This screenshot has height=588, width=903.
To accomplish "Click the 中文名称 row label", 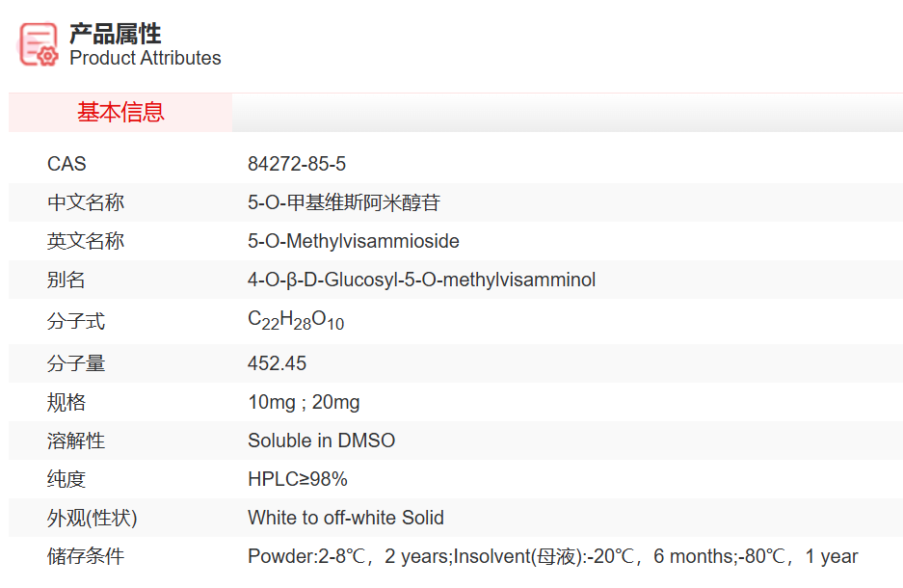I will (86, 203).
